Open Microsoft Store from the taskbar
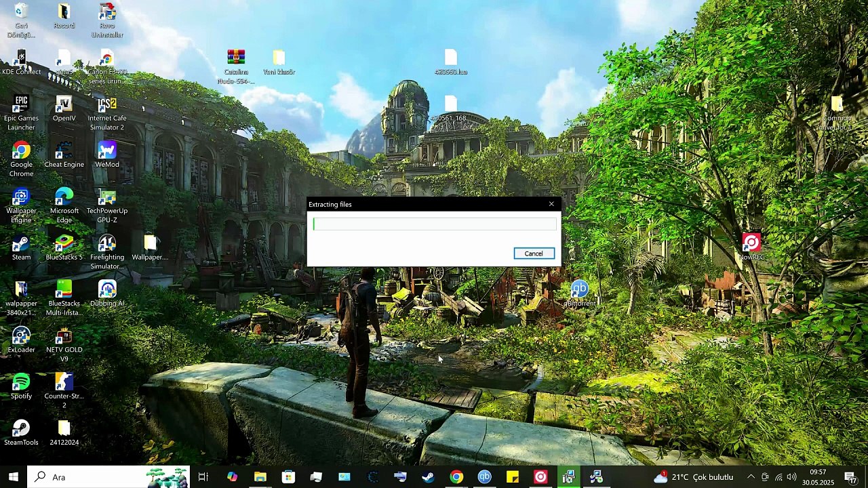 point(288,477)
